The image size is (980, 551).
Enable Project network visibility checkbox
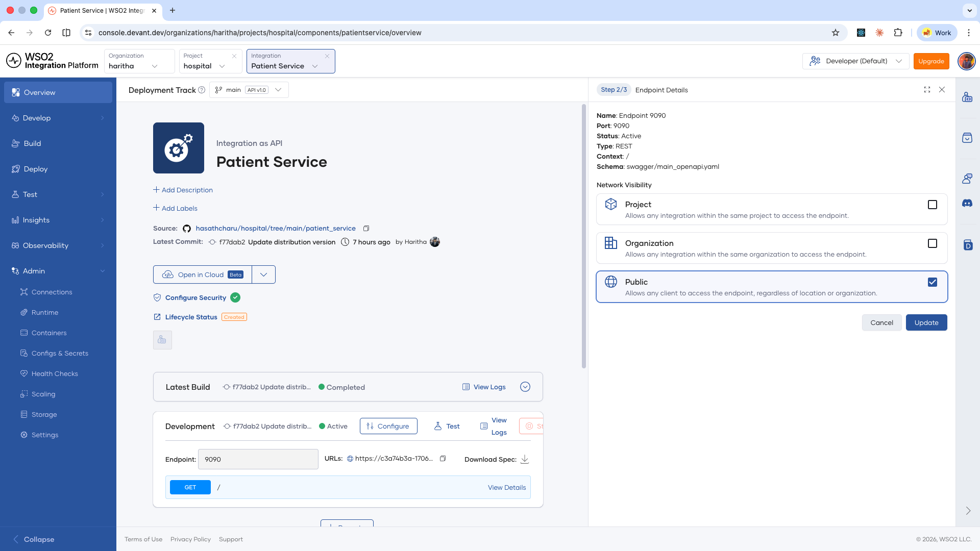[933, 205]
